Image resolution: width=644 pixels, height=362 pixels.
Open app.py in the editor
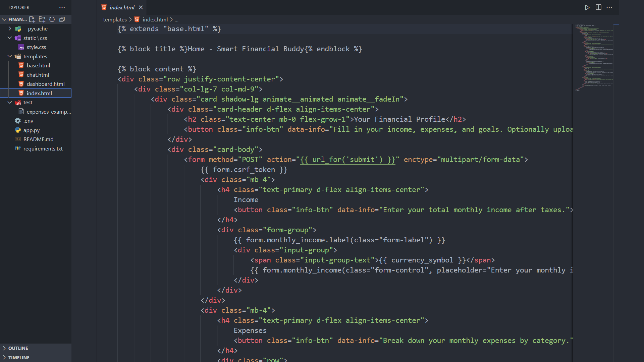pos(32,130)
